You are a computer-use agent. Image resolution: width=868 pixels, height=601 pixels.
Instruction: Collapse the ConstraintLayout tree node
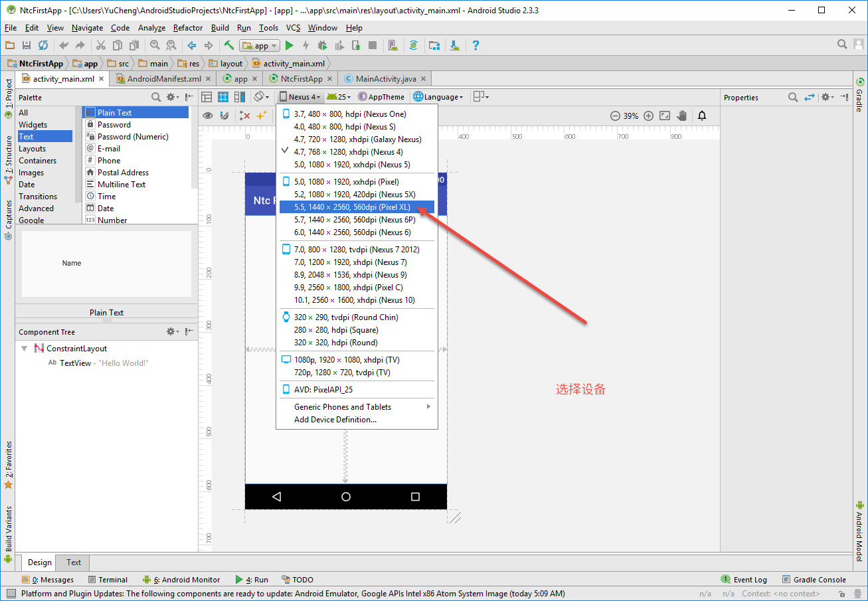24,349
